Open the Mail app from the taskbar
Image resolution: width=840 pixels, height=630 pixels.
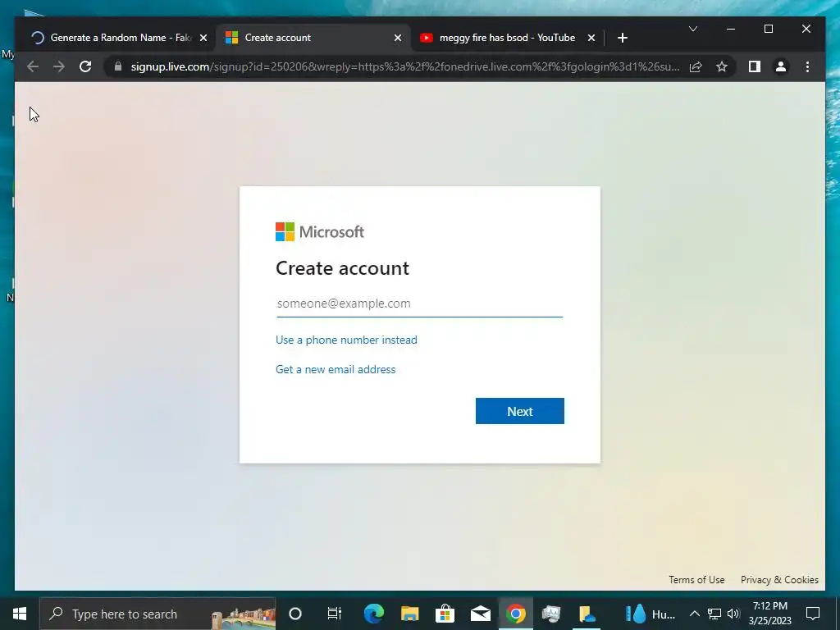point(481,614)
